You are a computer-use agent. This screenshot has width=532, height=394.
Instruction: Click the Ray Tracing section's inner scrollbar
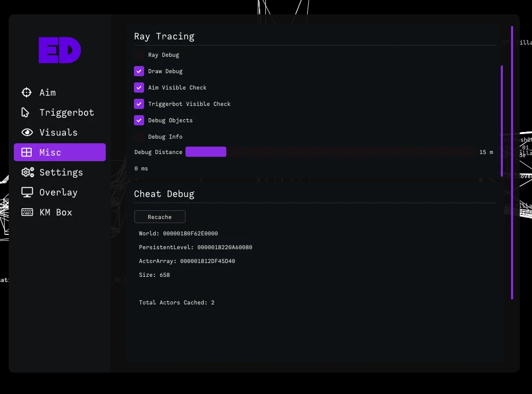502,121
